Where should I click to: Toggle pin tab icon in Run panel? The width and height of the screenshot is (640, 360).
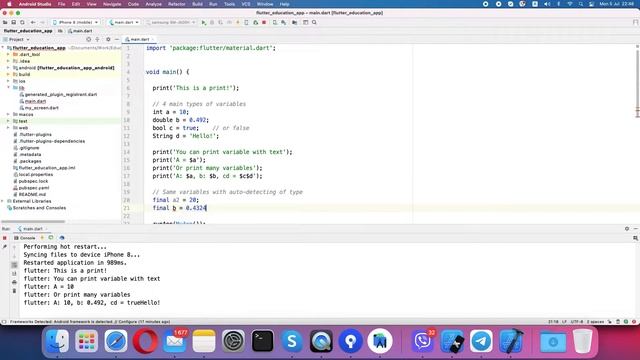[4, 247]
